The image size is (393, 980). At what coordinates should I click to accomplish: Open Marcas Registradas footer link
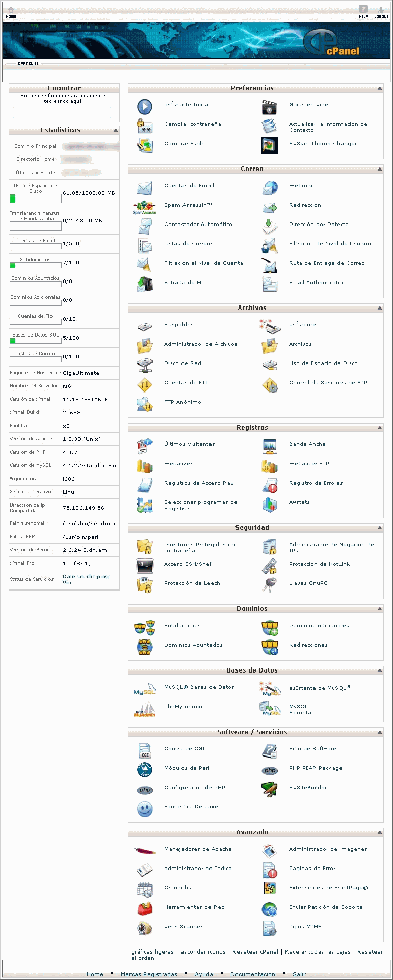(149, 974)
